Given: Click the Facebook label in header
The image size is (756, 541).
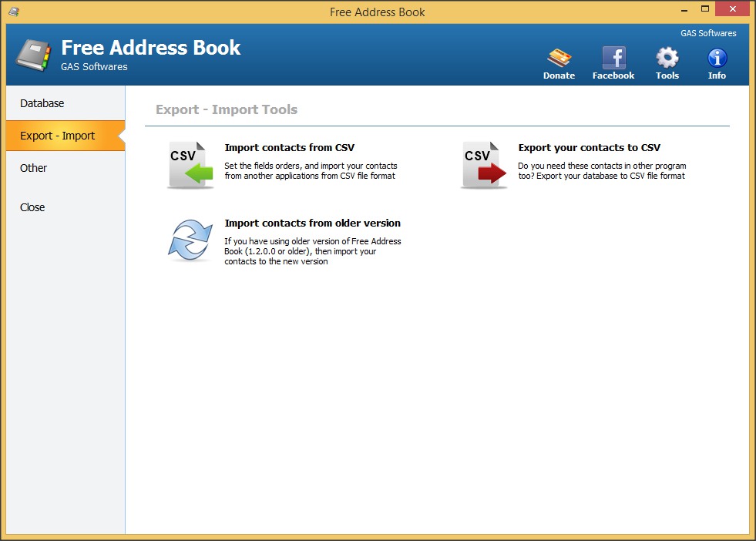Looking at the screenshot, I should [x=613, y=76].
